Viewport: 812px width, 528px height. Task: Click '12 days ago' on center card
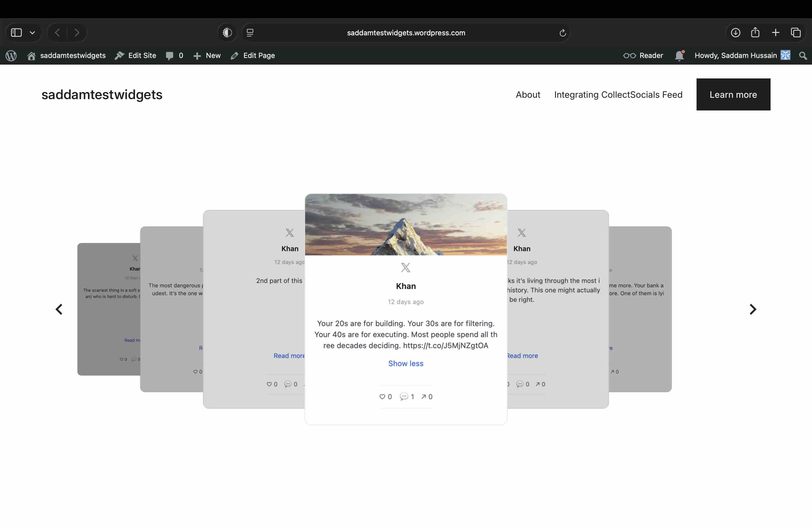(x=406, y=302)
